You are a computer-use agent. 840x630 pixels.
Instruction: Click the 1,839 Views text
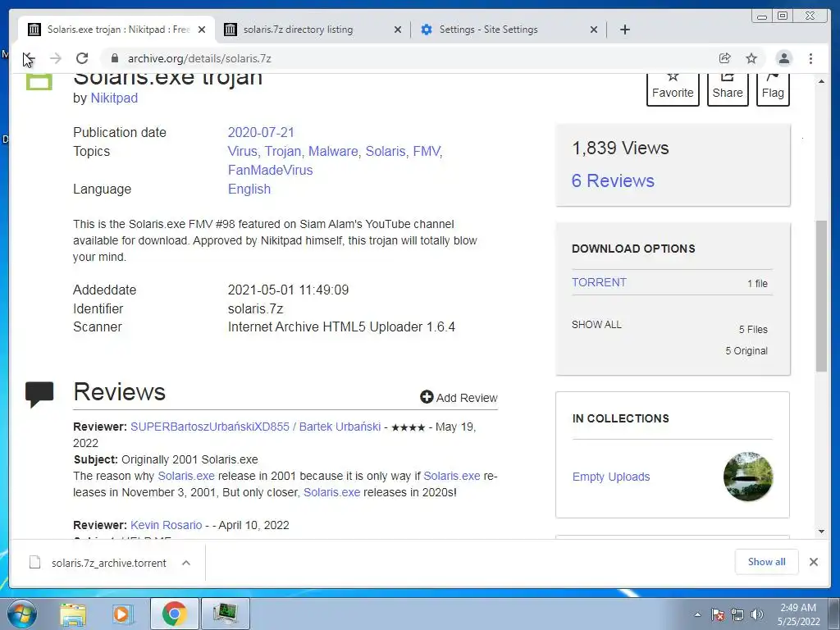click(x=620, y=148)
